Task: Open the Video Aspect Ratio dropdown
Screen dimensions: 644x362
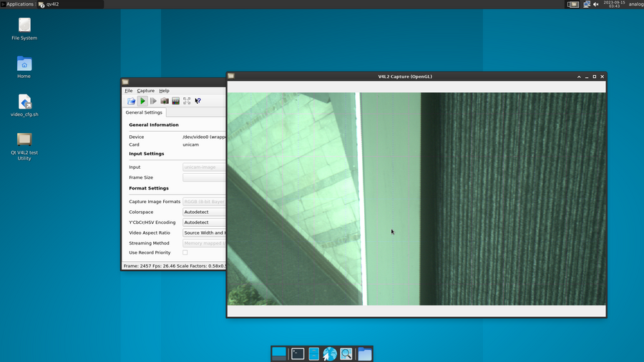Action: (x=205, y=233)
